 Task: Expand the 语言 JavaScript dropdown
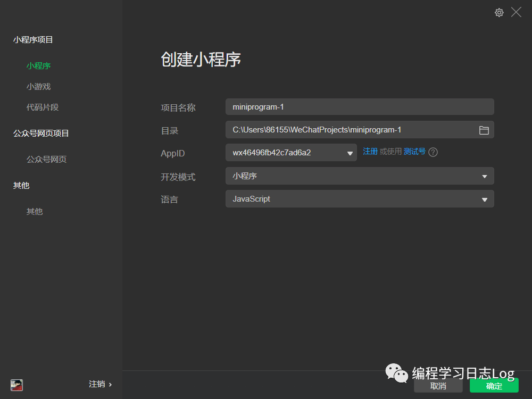[360, 199]
